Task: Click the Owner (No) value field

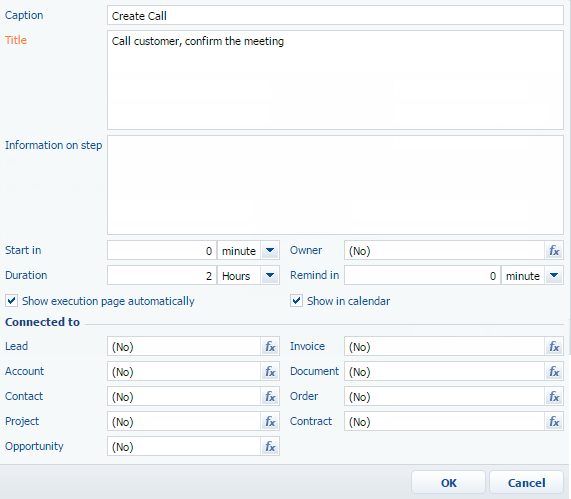Action: pos(444,251)
